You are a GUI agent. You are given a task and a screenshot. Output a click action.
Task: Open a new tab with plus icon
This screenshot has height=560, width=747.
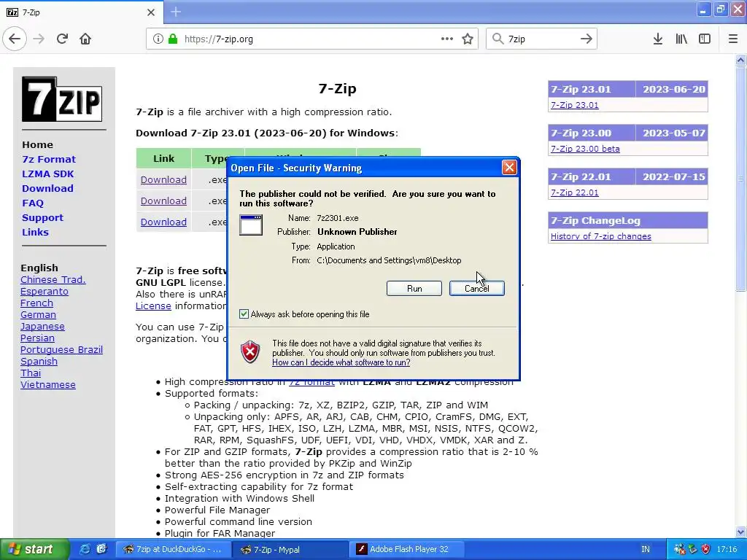click(x=176, y=12)
